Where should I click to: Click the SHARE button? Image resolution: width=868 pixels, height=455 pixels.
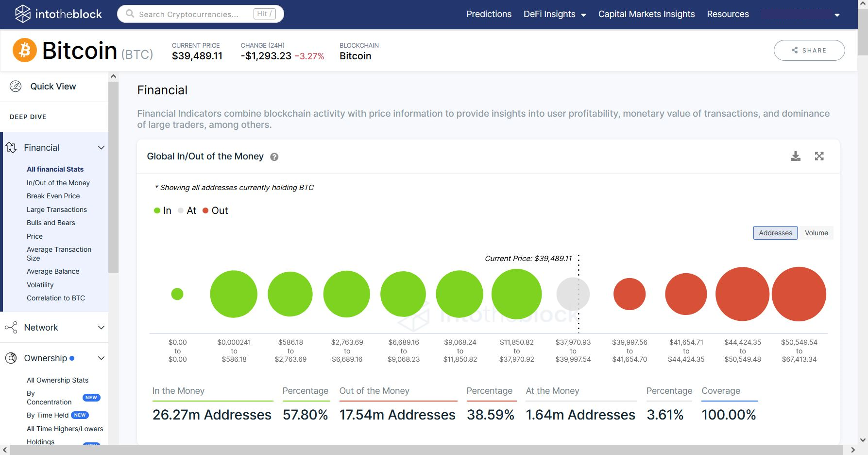(809, 50)
